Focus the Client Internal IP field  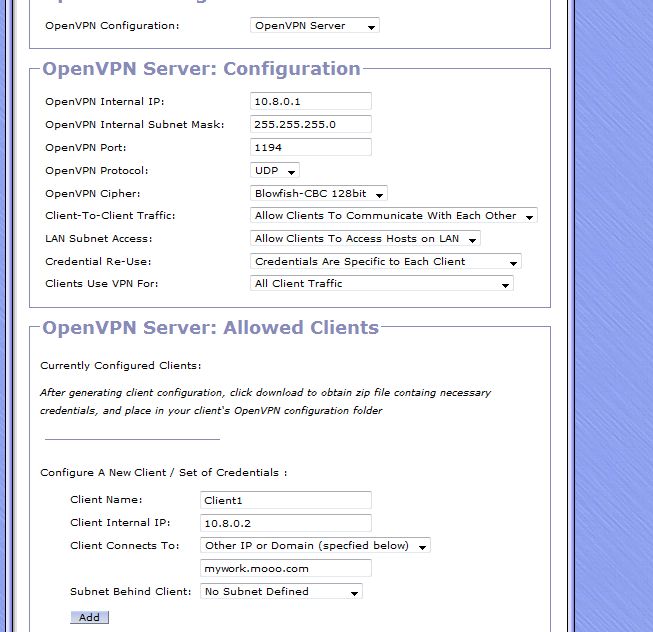[x=285, y=523]
